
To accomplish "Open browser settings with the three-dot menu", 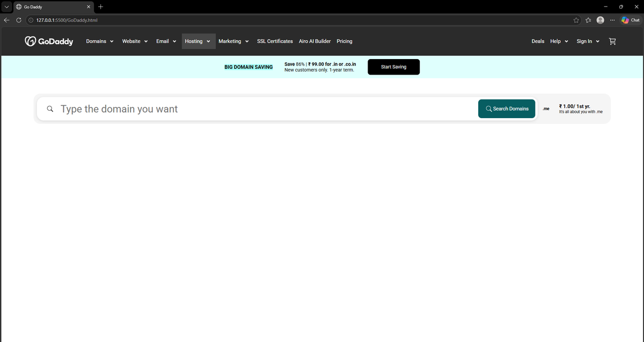I will [x=612, y=20].
